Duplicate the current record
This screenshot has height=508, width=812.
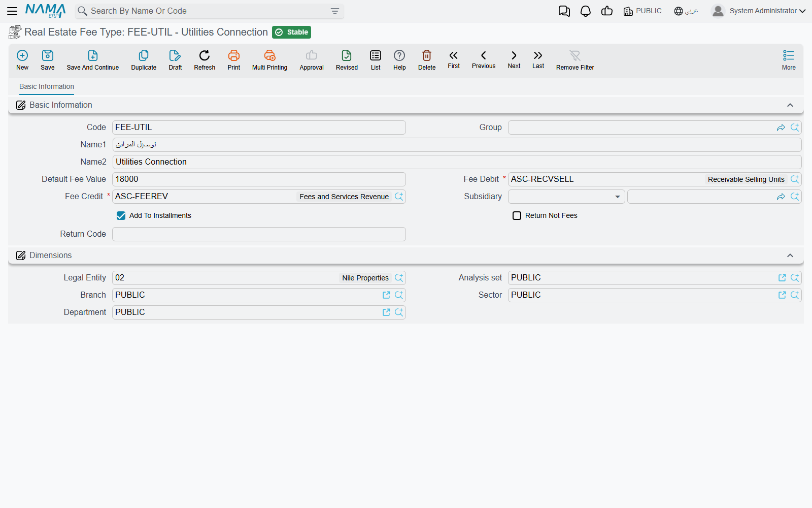click(144, 60)
